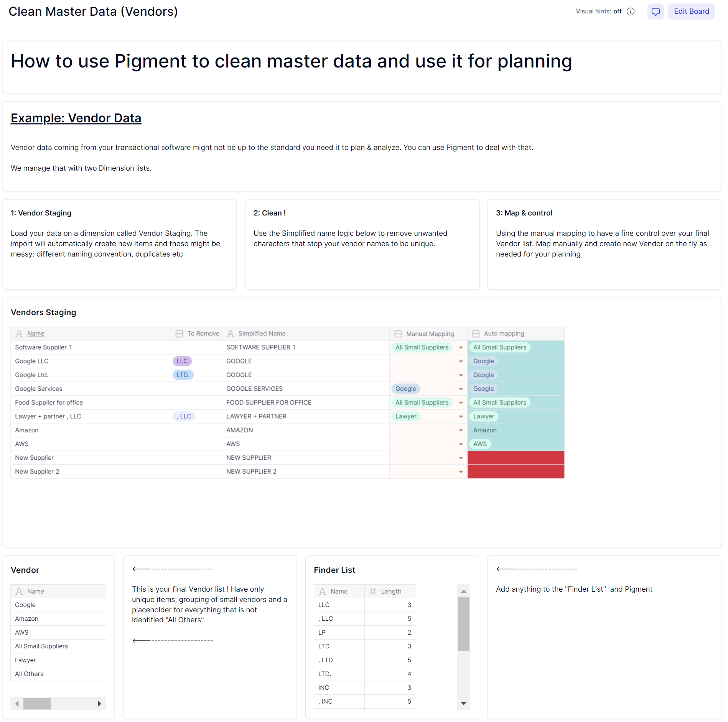Click the Visual hints info icon
This screenshot has height=722, width=728.
coord(631,12)
